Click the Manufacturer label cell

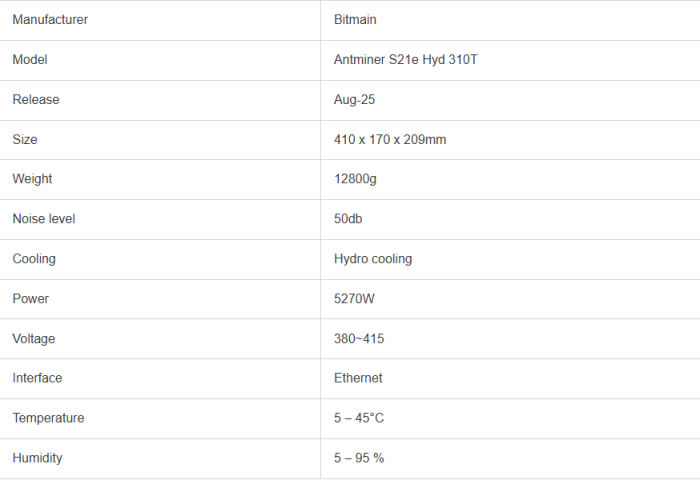[x=50, y=20]
